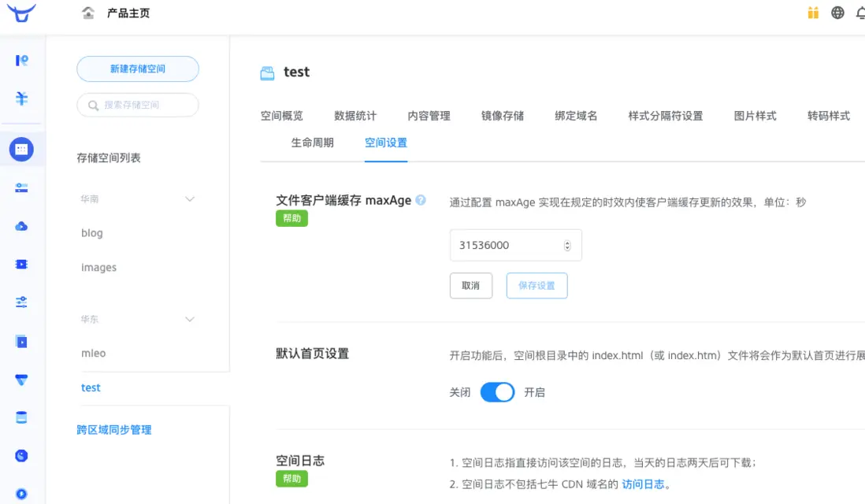This screenshot has height=504, width=865.
Task: Switch to the 镜像存储 tab
Action: [502, 116]
